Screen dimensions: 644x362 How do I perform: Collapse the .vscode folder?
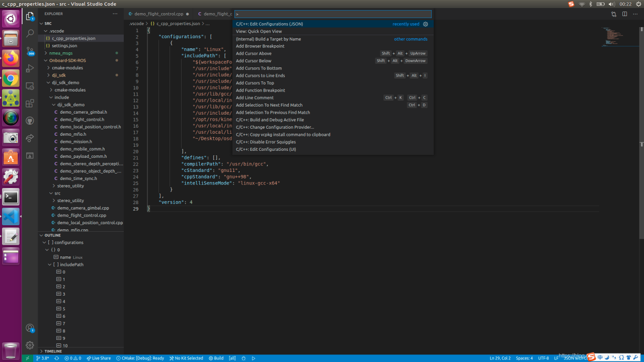point(46,31)
